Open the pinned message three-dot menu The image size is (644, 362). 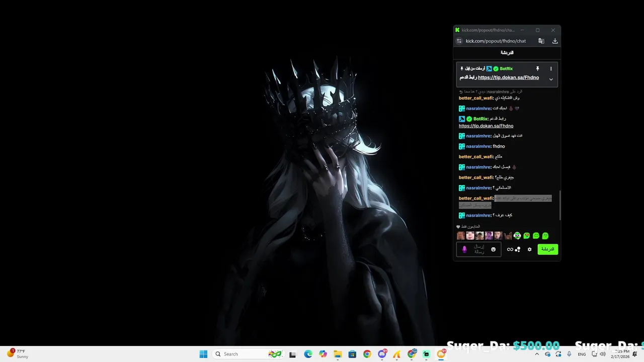pyautogui.click(x=551, y=68)
